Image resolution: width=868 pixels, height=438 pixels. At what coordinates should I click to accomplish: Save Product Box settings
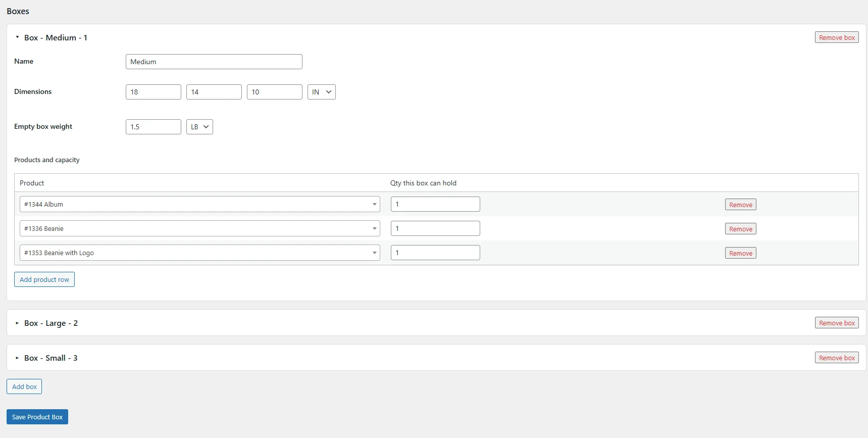coord(37,417)
